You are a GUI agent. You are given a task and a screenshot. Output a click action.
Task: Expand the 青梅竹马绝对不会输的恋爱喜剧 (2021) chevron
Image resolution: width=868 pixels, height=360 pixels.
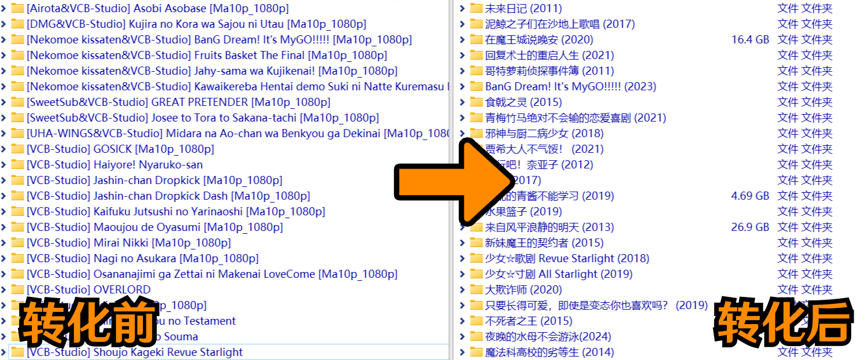point(462,118)
